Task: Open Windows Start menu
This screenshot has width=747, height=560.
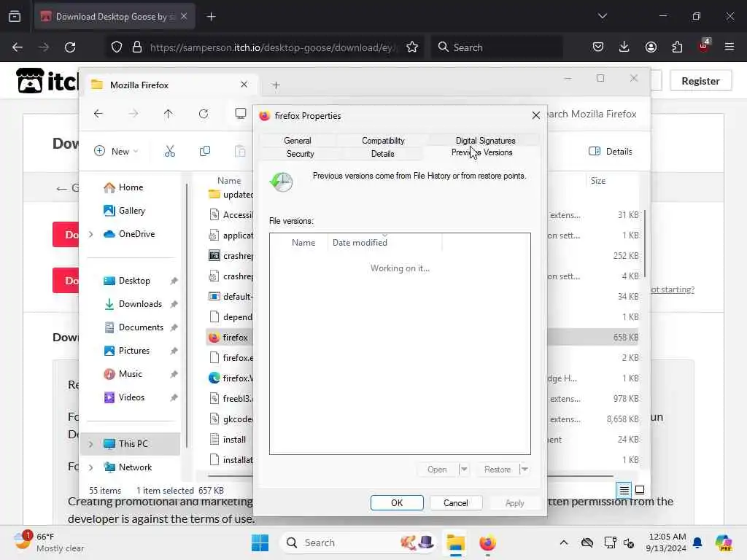Action: [x=260, y=542]
